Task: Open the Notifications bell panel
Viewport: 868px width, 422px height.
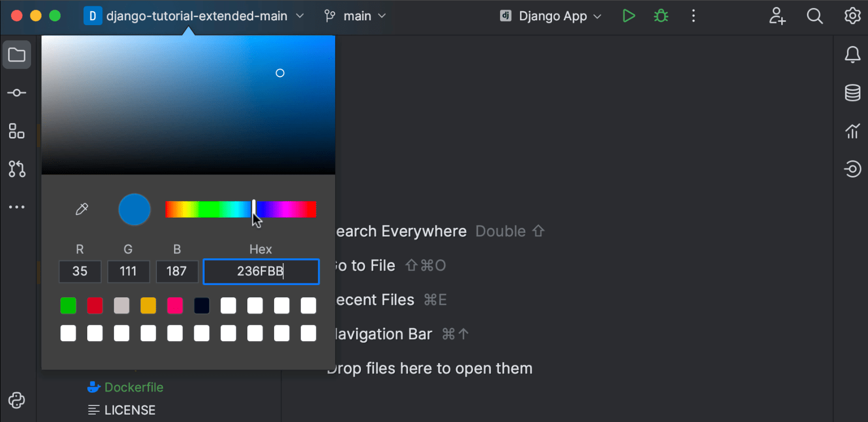Action: [x=852, y=55]
